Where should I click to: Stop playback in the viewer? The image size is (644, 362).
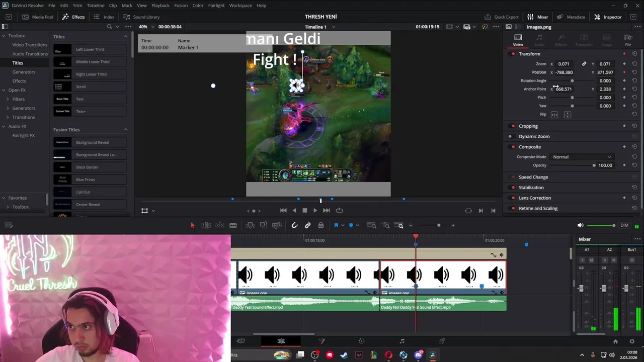pyautogui.click(x=304, y=211)
